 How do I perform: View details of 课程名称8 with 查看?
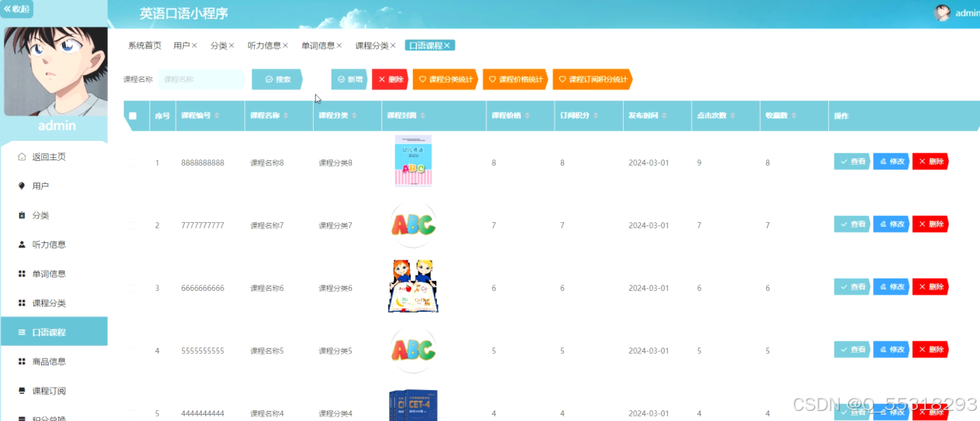(852, 161)
